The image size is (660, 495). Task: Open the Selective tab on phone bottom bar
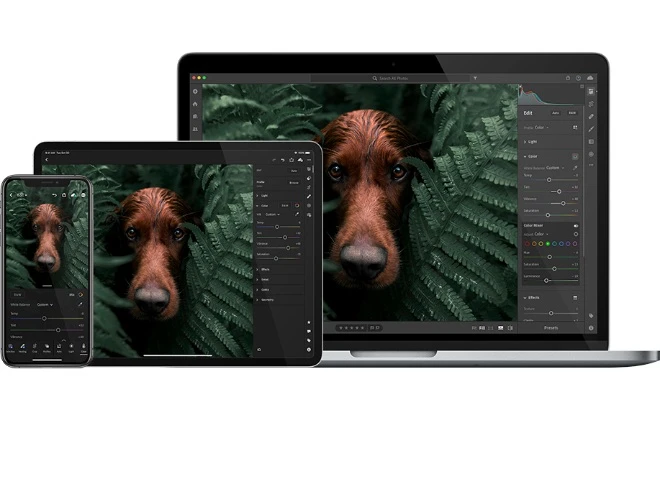[x=11, y=348]
